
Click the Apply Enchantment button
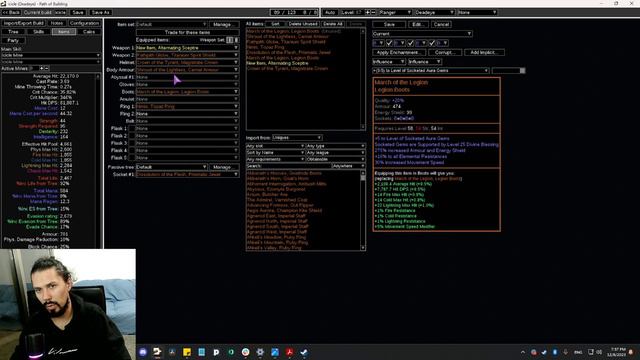pos(399,52)
